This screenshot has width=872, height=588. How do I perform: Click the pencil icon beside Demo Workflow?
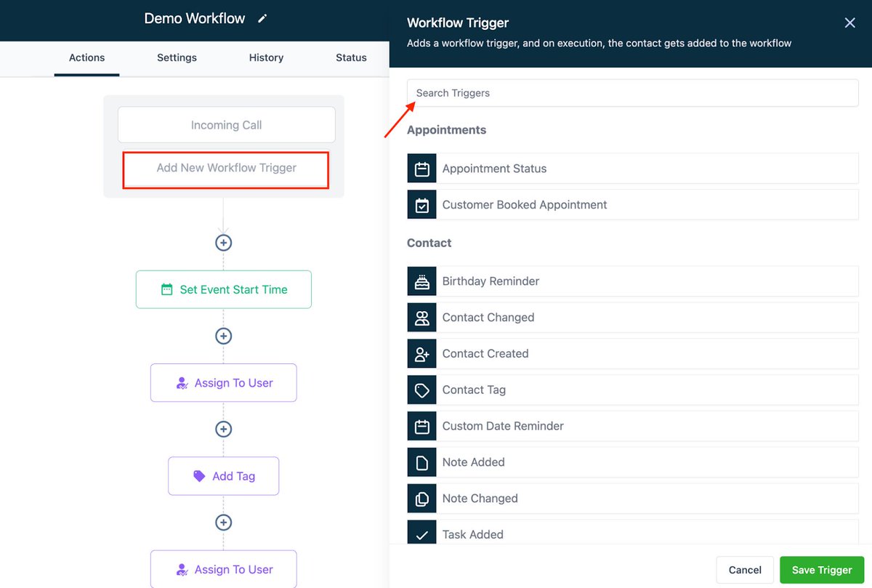(x=262, y=19)
